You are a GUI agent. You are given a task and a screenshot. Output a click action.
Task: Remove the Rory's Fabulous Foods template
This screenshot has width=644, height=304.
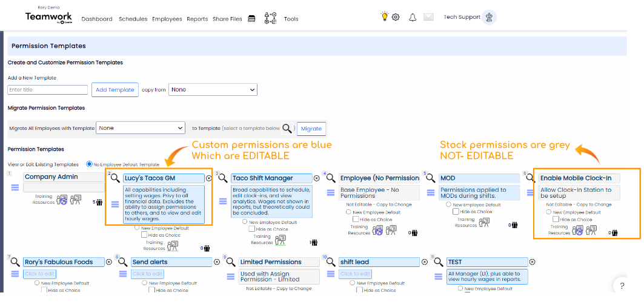109,262
